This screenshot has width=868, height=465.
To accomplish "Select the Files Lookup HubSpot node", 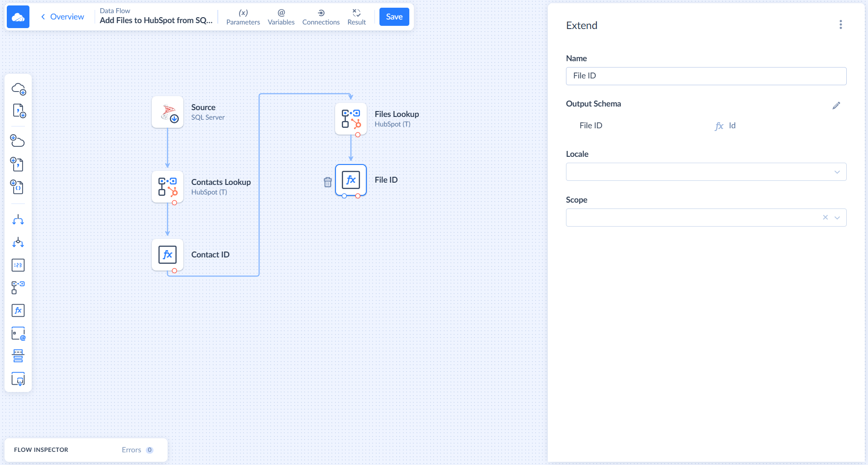I will 350,119.
